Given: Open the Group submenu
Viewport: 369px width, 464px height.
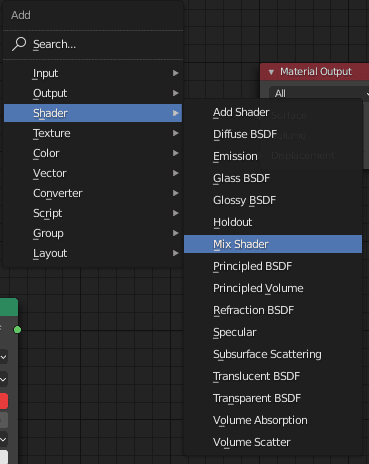Looking at the screenshot, I should click(93, 233).
